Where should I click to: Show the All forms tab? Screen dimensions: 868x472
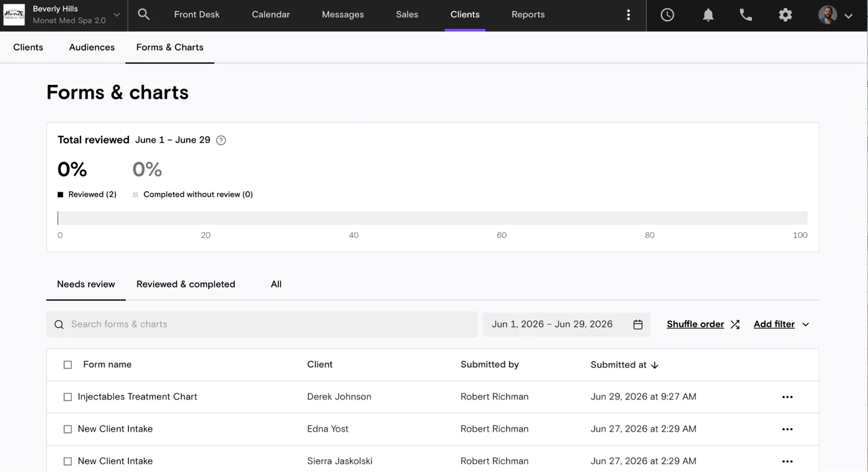coord(276,284)
